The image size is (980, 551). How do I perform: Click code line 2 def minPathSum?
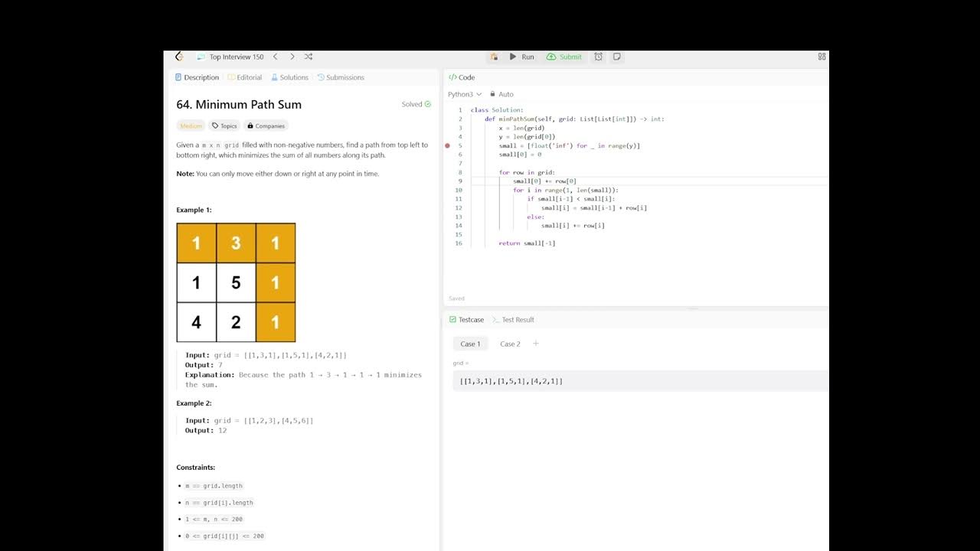pos(574,119)
